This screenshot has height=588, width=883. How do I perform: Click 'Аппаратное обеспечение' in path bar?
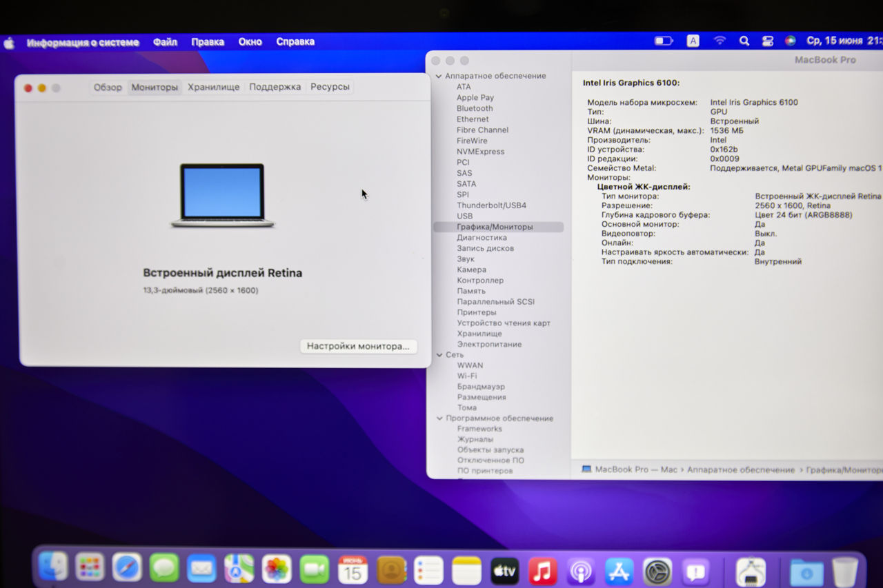point(741,469)
